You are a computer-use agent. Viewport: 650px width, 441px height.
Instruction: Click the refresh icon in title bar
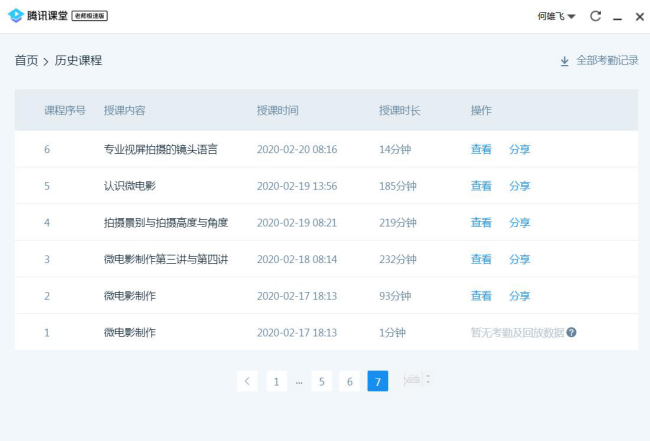tap(596, 16)
